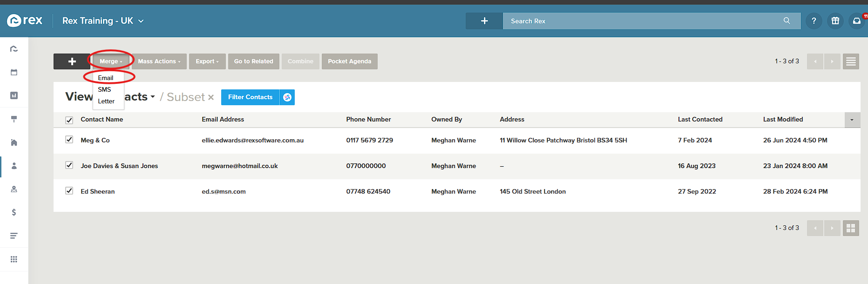
Task: Click the Go to Related button
Action: pyautogui.click(x=254, y=61)
